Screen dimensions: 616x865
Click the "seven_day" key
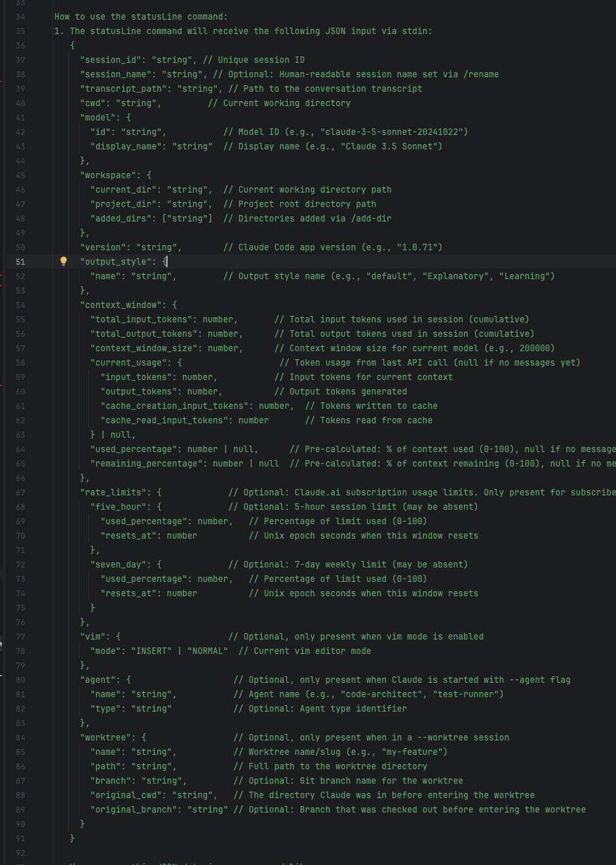point(118,564)
